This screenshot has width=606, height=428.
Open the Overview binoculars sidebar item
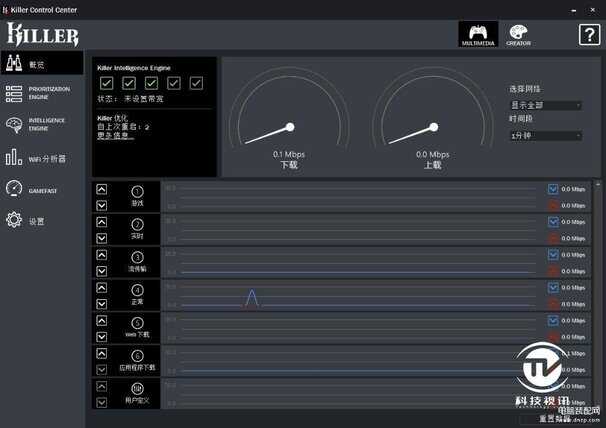pyautogui.click(x=42, y=63)
